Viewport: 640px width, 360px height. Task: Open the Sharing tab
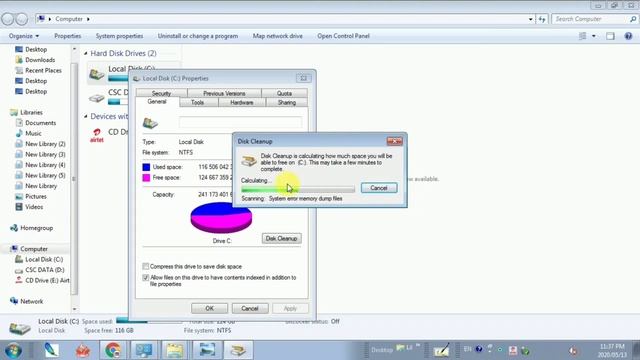pyautogui.click(x=287, y=102)
